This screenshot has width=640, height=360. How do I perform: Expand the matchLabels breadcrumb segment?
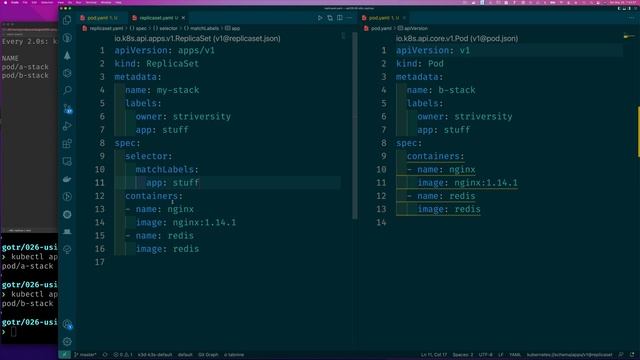(202, 29)
